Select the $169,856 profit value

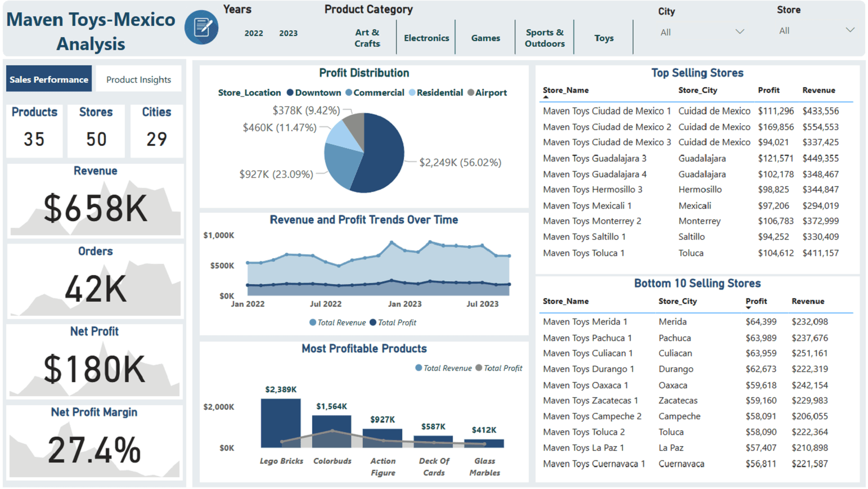point(776,127)
